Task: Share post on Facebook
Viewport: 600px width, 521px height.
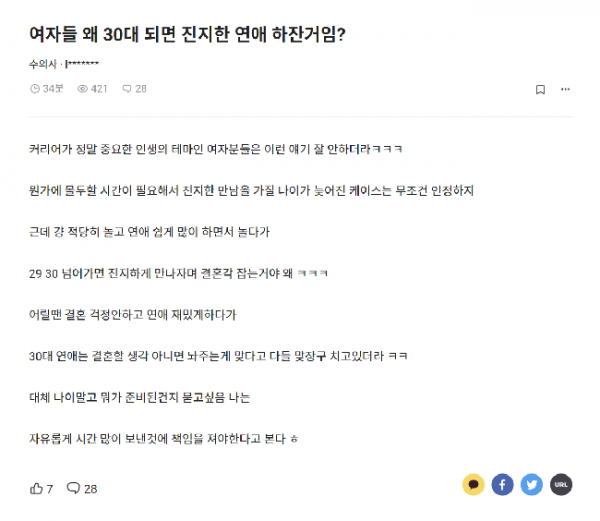Action: 502,485
